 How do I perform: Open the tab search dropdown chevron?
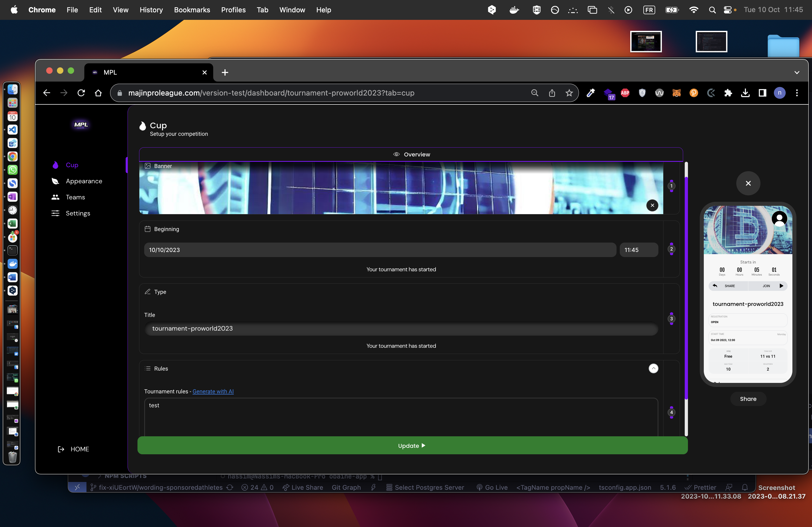[x=797, y=72]
